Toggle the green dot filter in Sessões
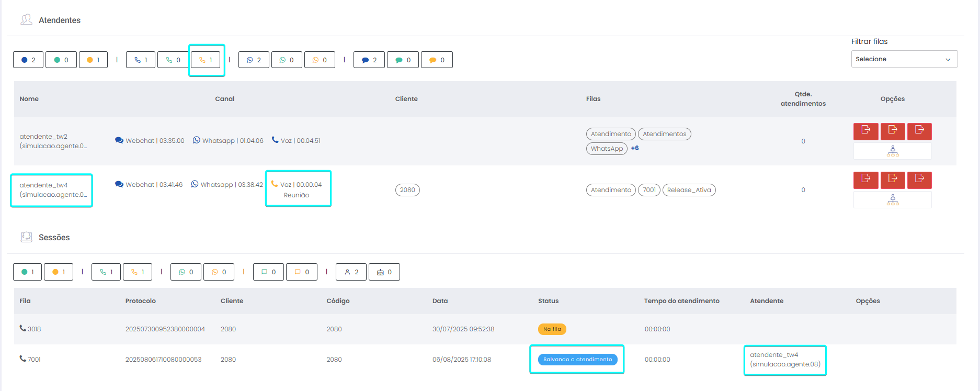Image resolution: width=980 pixels, height=391 pixels. (27, 272)
